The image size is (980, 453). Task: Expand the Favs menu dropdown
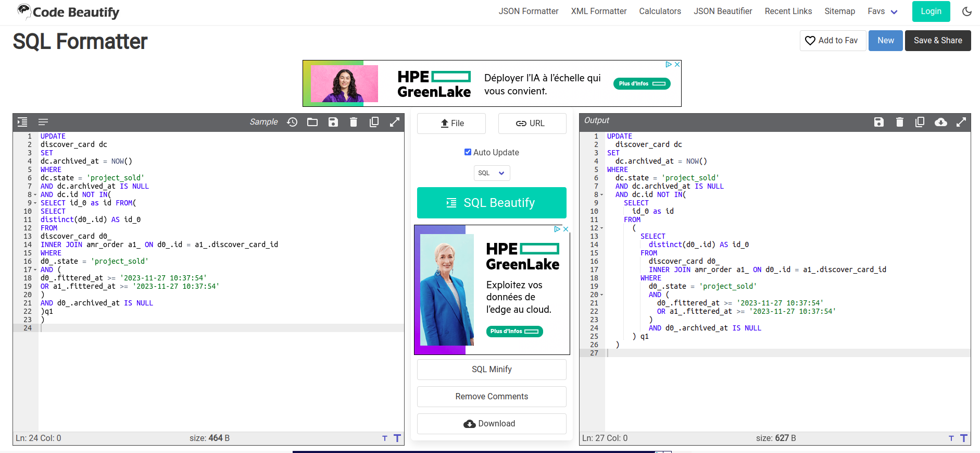pos(882,11)
